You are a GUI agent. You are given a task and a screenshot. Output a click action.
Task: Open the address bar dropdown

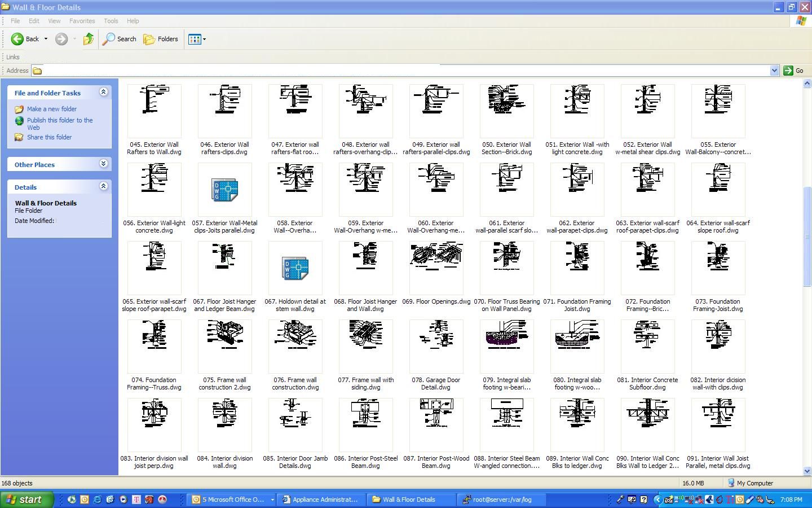point(774,71)
